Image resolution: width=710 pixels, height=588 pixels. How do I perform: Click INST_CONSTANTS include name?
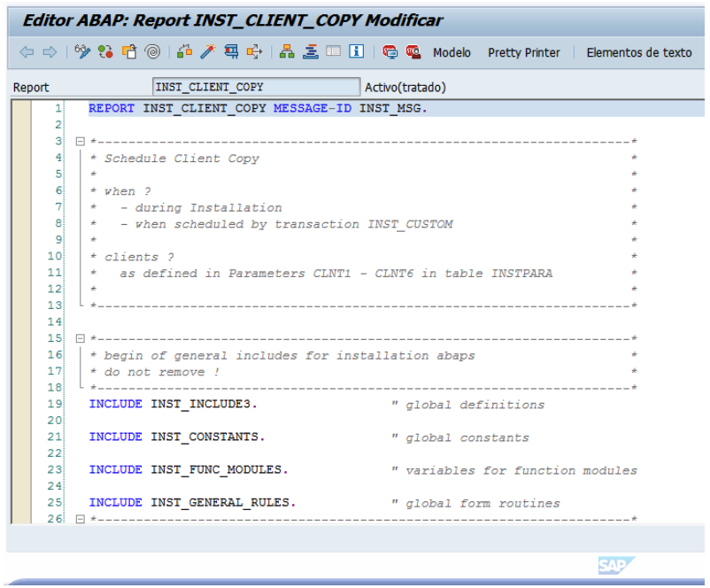[x=205, y=437]
